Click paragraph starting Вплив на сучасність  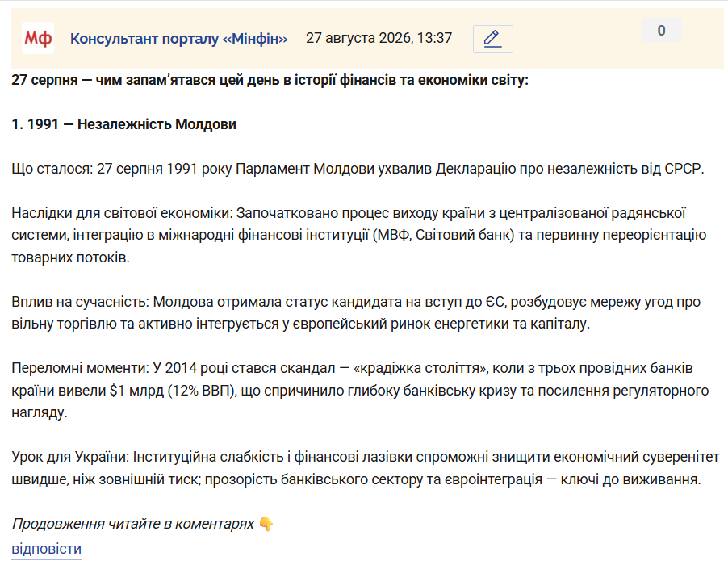356,313
